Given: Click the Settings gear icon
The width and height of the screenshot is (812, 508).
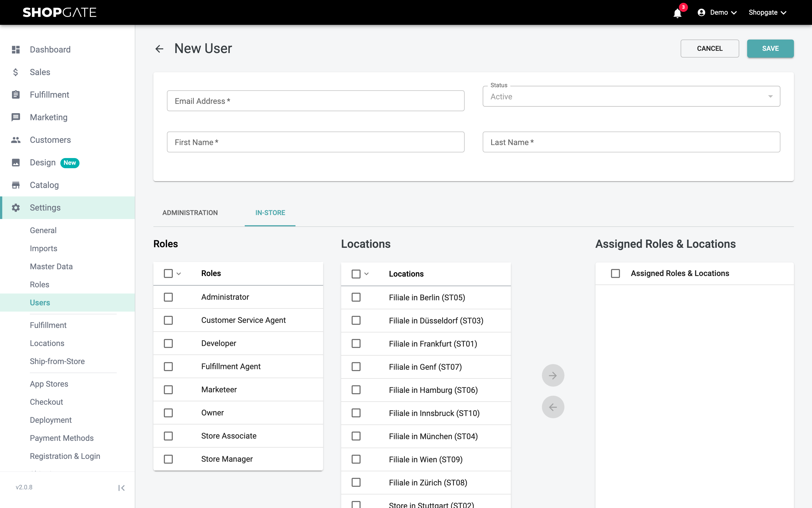Looking at the screenshot, I should (16, 208).
